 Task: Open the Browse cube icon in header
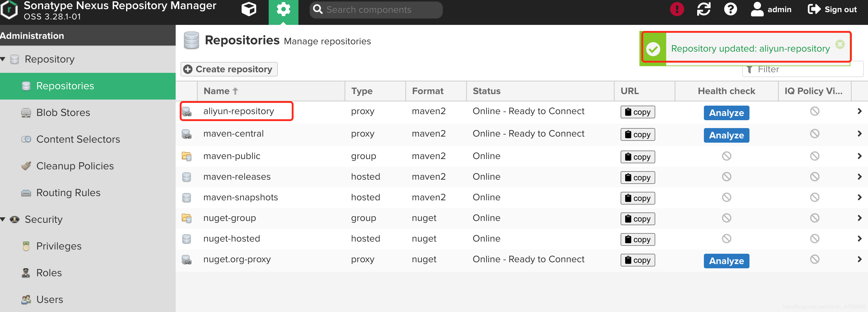[x=249, y=9]
